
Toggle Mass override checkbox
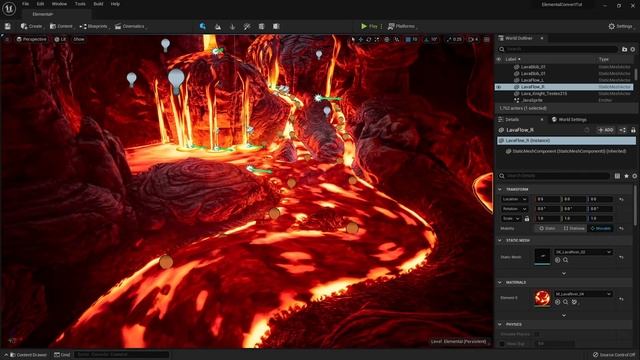(x=502, y=344)
